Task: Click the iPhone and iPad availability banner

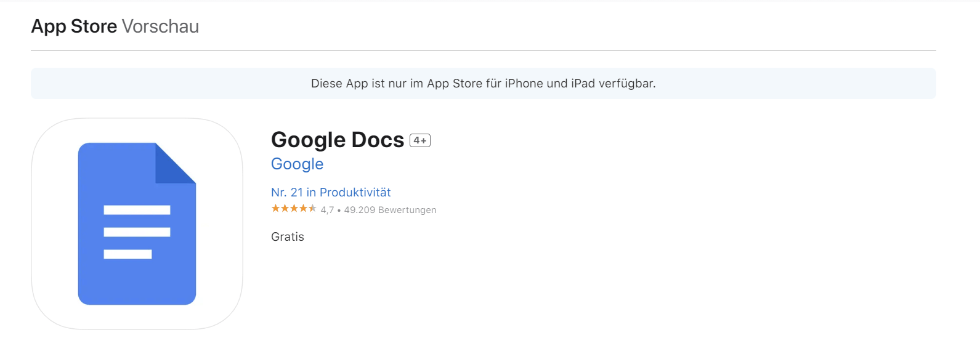Action: coord(483,84)
